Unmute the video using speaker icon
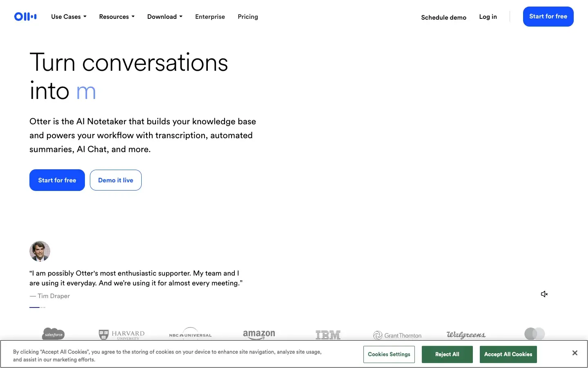 544,294
